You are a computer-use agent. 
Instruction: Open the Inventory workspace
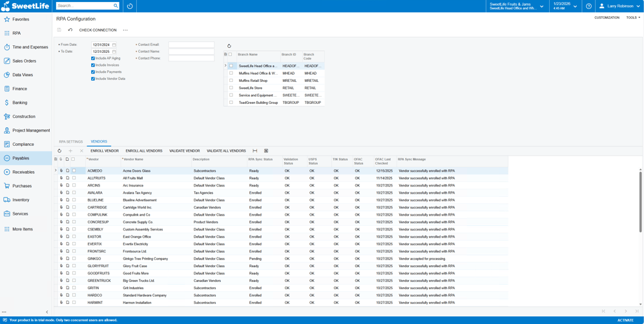click(x=21, y=199)
